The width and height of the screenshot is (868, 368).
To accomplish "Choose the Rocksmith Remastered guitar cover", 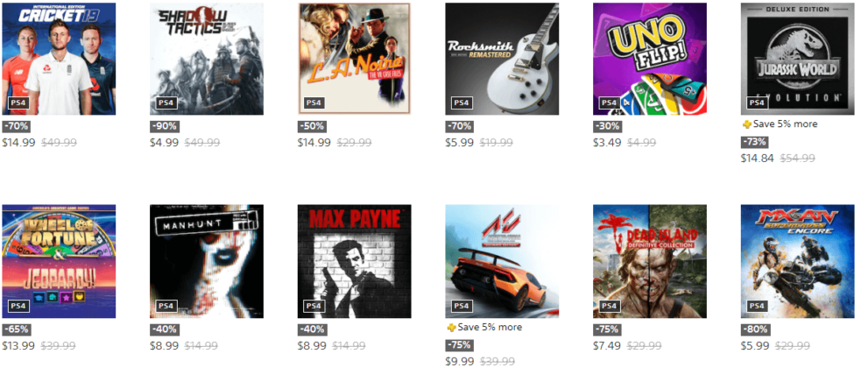I will tap(502, 59).
